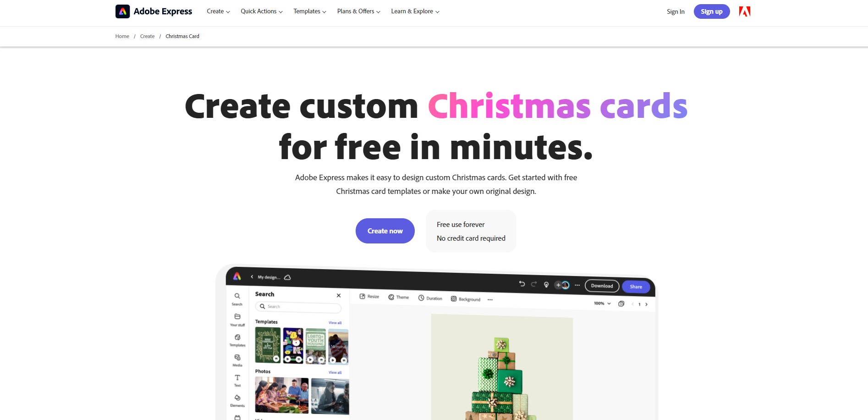This screenshot has height=420, width=868.
Task: Select the Media icon in sidebar
Action: (237, 357)
